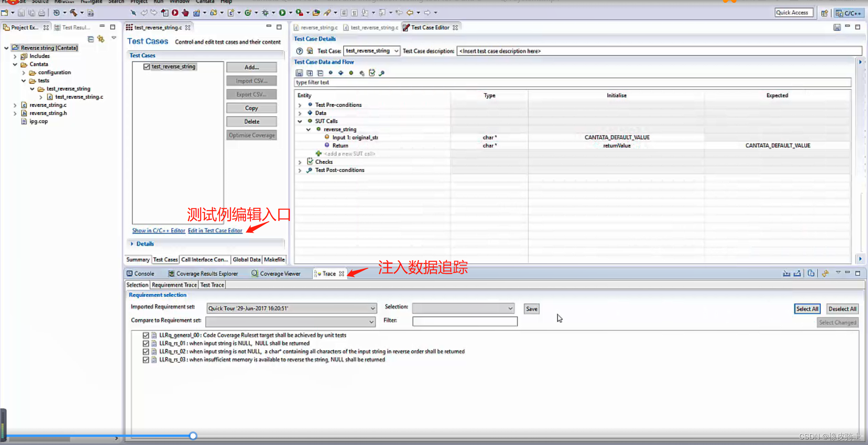The image size is (868, 445).
Task: Click the Select All button
Action: pos(807,309)
